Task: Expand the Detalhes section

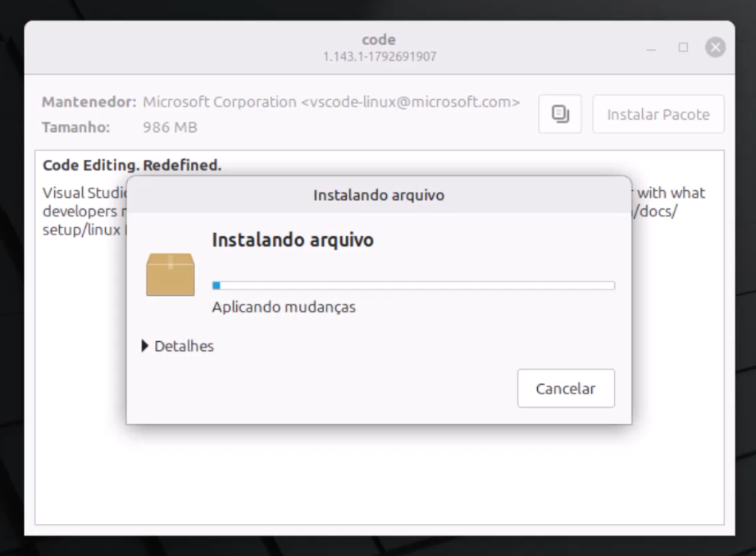Action: point(177,346)
